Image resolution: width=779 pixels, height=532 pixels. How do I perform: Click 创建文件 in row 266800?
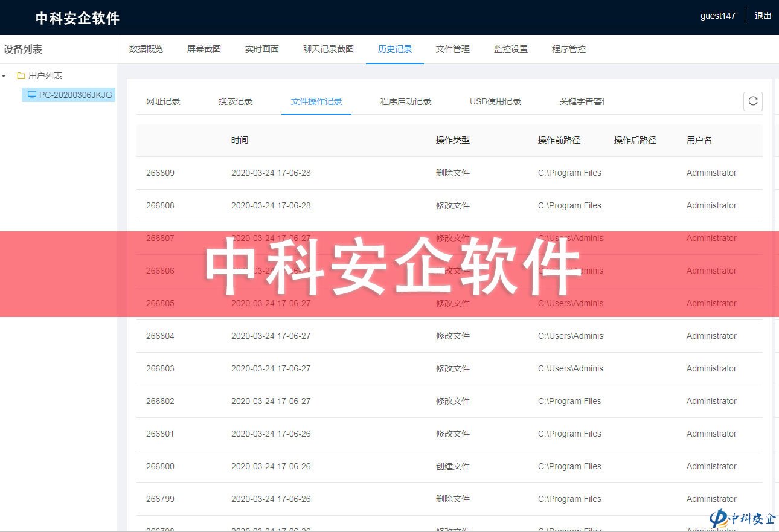[x=453, y=466]
